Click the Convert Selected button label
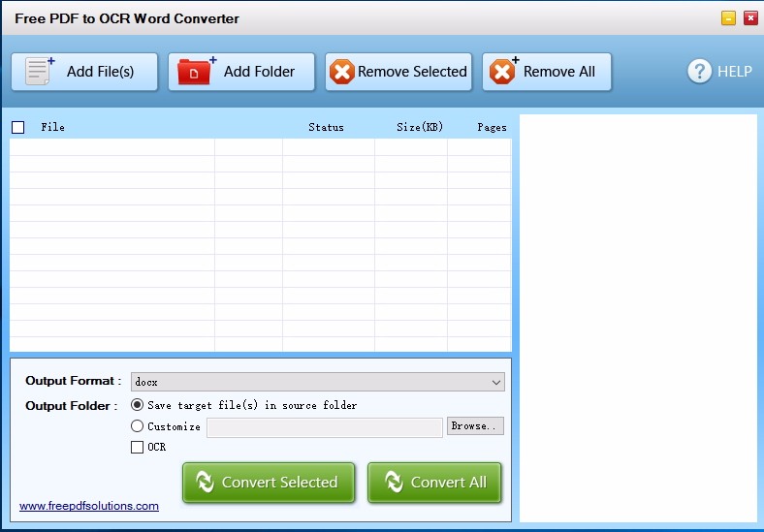The width and height of the screenshot is (764, 532). coord(279,483)
